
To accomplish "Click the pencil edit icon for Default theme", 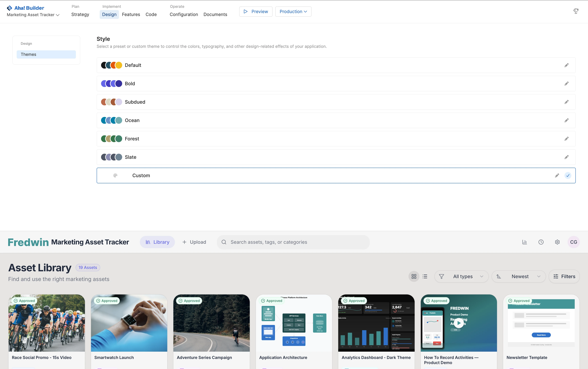I will click(566, 65).
